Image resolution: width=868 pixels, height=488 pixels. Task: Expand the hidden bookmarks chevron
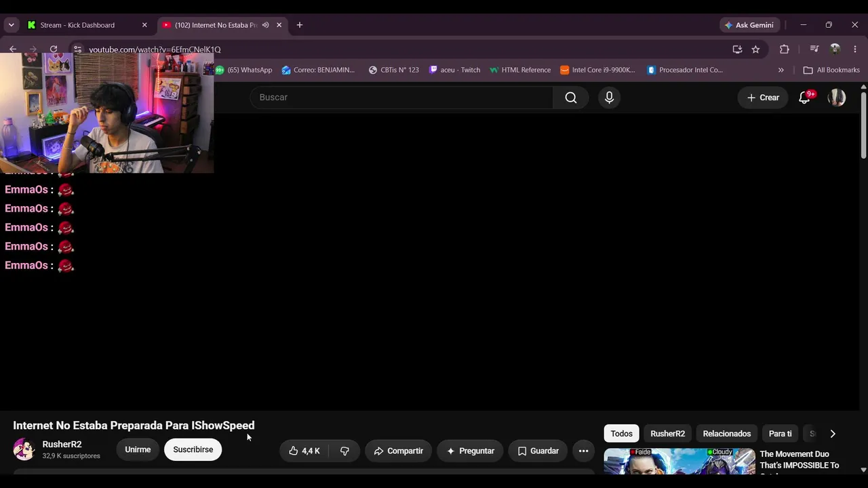(x=781, y=70)
